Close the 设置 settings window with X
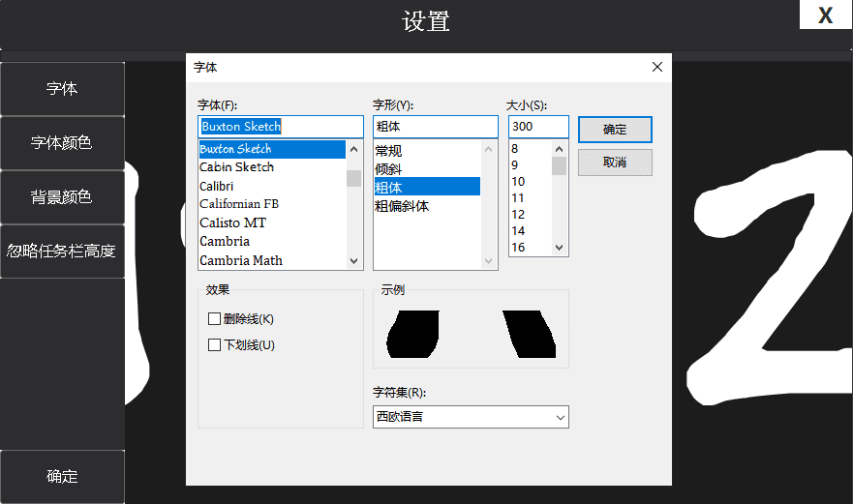Image resolution: width=853 pixels, height=504 pixels. point(825,15)
